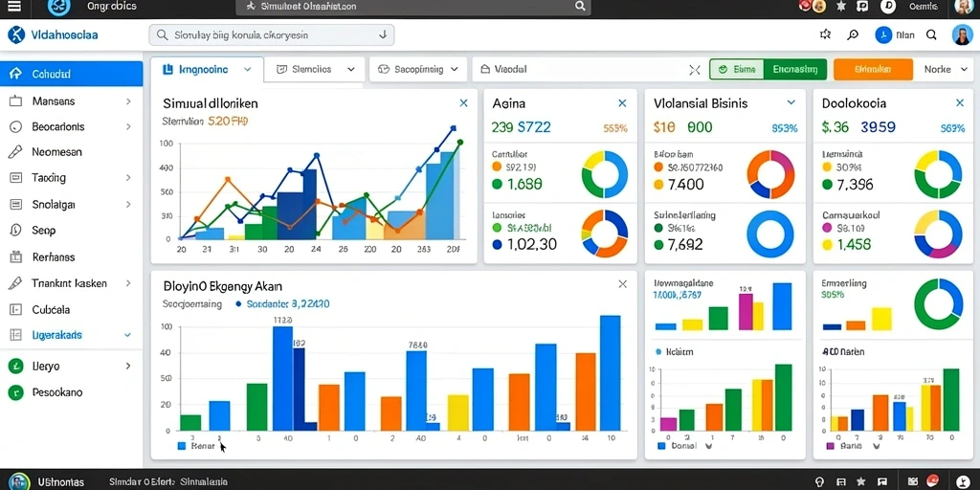The image size is (980, 490).
Task: Switch to the kngnooinc tab
Action: point(207,69)
